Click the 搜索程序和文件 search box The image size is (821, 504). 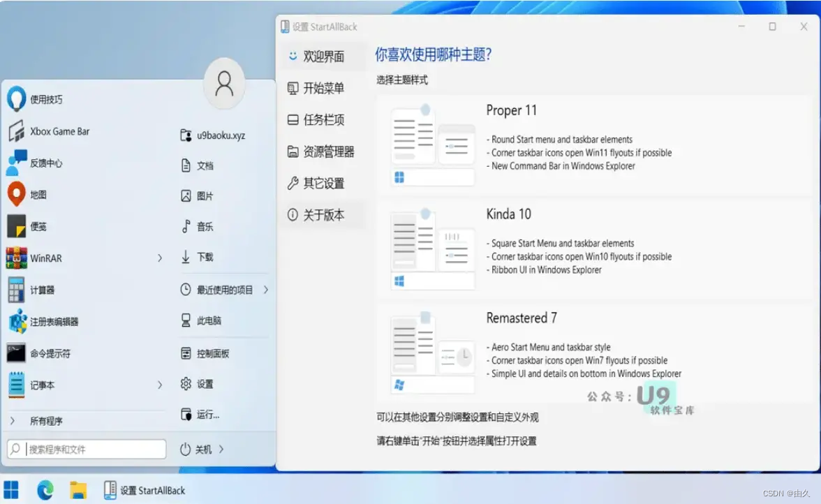click(x=86, y=448)
